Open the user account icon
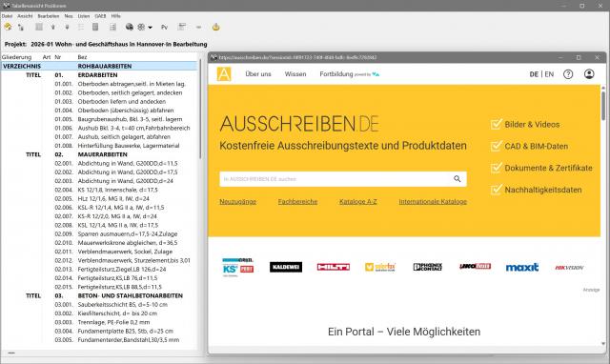The width and height of the screenshot is (610, 364). point(589,74)
